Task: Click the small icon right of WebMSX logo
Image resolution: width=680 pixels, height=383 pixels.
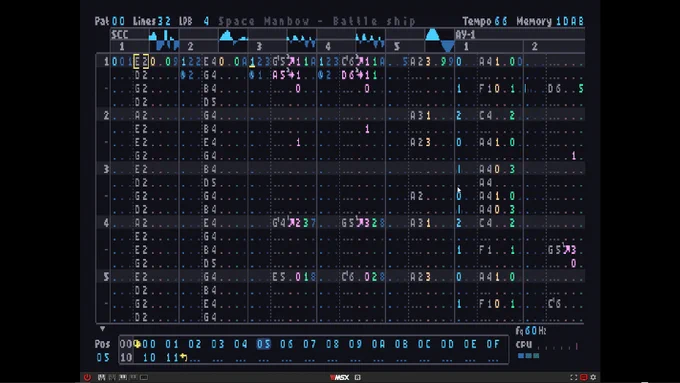Action: pyautogui.click(x=358, y=377)
